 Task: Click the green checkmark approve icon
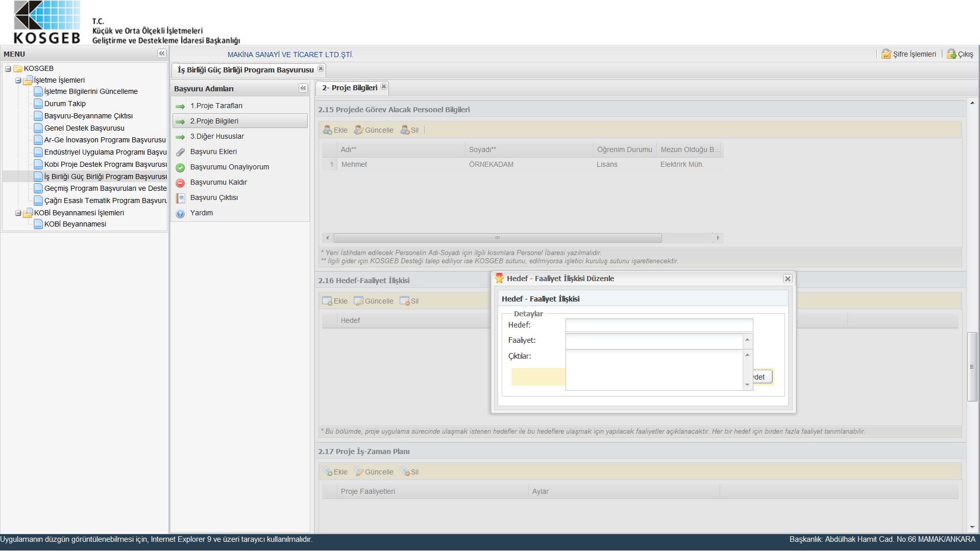pos(180,167)
